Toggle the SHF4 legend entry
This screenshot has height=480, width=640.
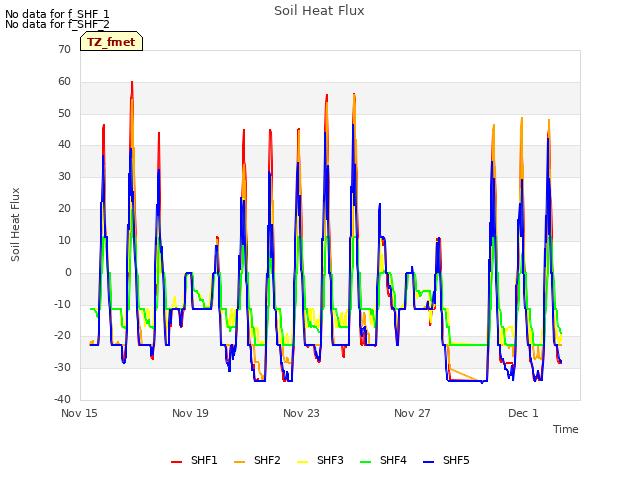[x=383, y=460]
